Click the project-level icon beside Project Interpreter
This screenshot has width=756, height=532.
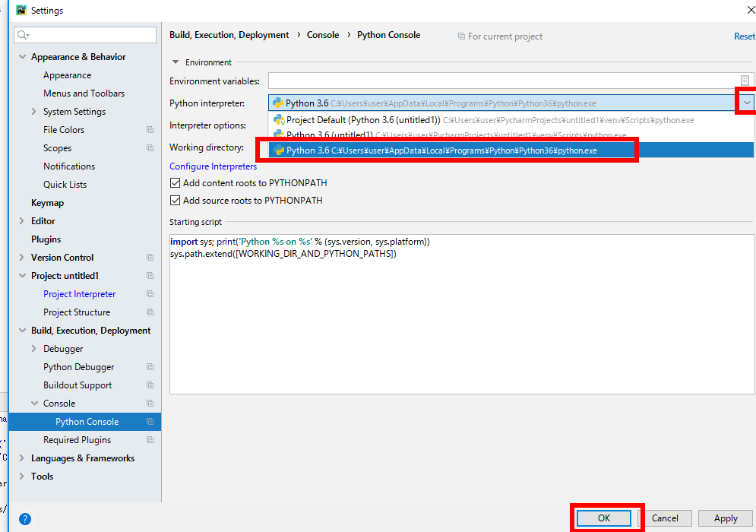pyautogui.click(x=150, y=294)
